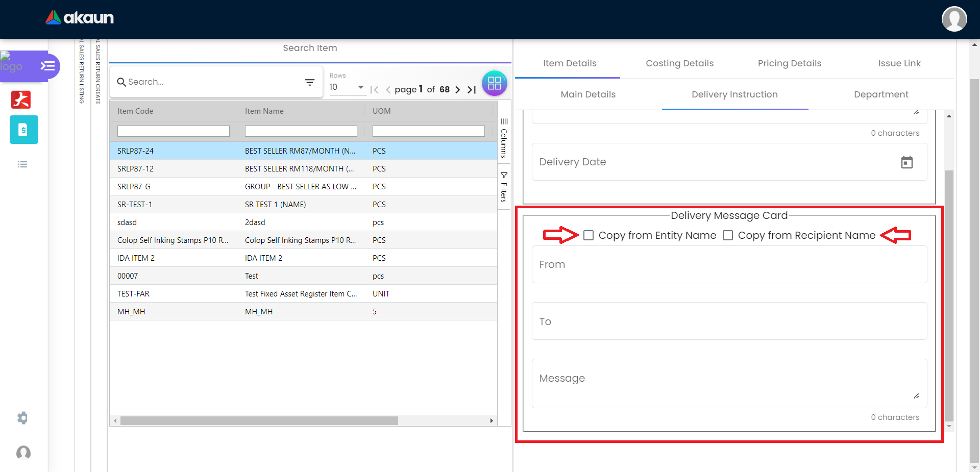This screenshot has width=980, height=472.
Task: Open the calendar picker for Delivery Date
Action: point(906,162)
